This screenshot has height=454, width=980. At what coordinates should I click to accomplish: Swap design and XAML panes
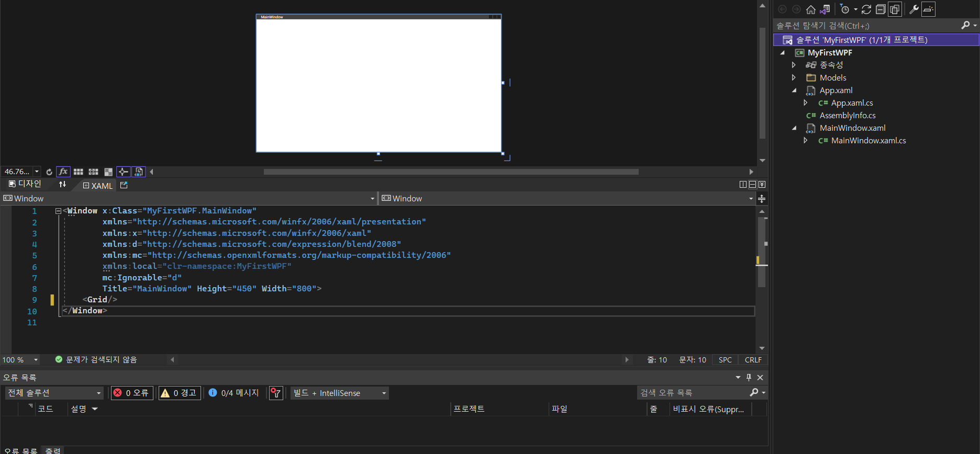tap(63, 184)
